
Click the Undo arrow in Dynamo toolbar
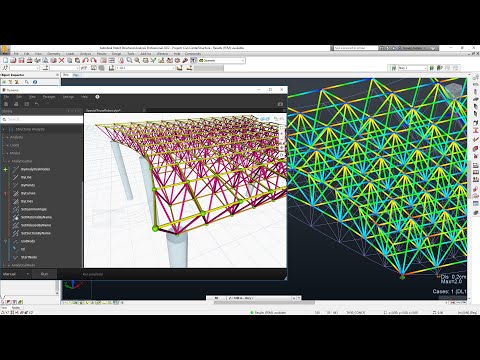37,104
